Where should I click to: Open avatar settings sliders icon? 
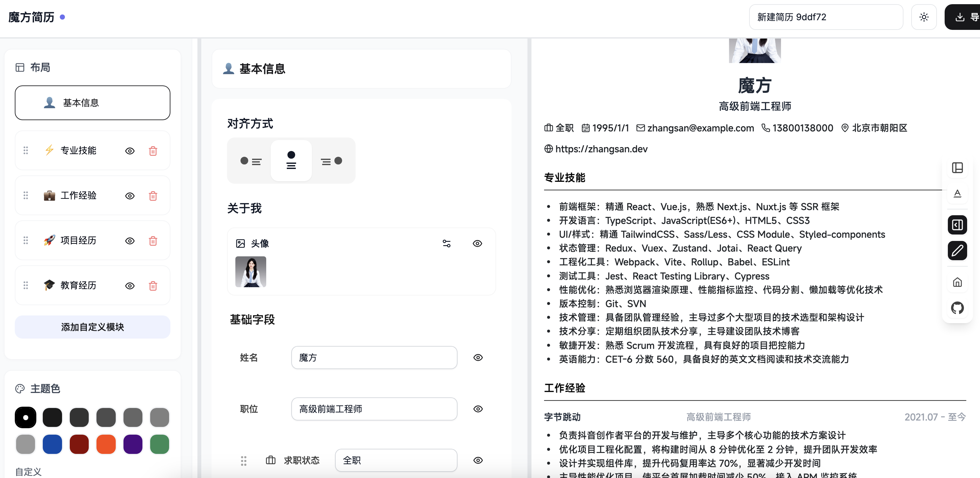tap(447, 243)
